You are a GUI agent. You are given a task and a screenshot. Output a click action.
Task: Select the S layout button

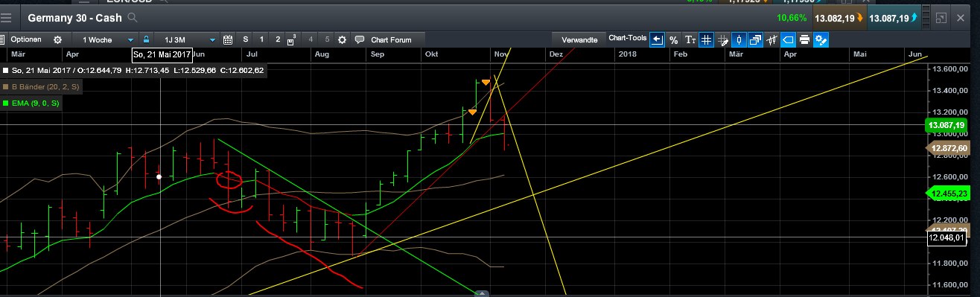click(245, 39)
